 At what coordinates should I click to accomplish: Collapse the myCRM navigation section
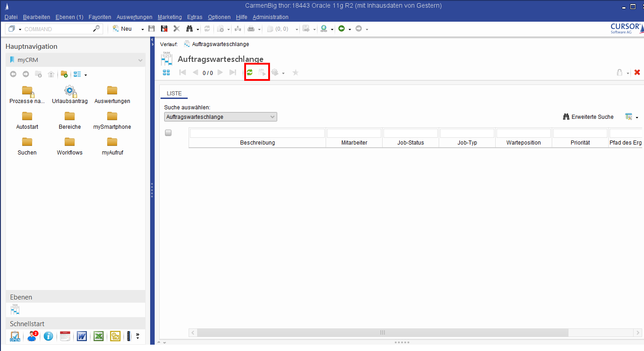pyautogui.click(x=140, y=60)
